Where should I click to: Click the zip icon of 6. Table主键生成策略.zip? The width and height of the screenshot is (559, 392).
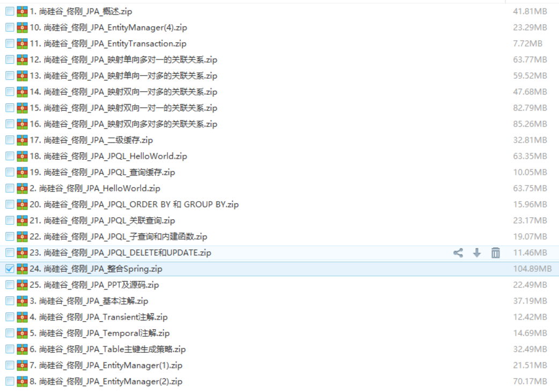pyautogui.click(x=22, y=349)
